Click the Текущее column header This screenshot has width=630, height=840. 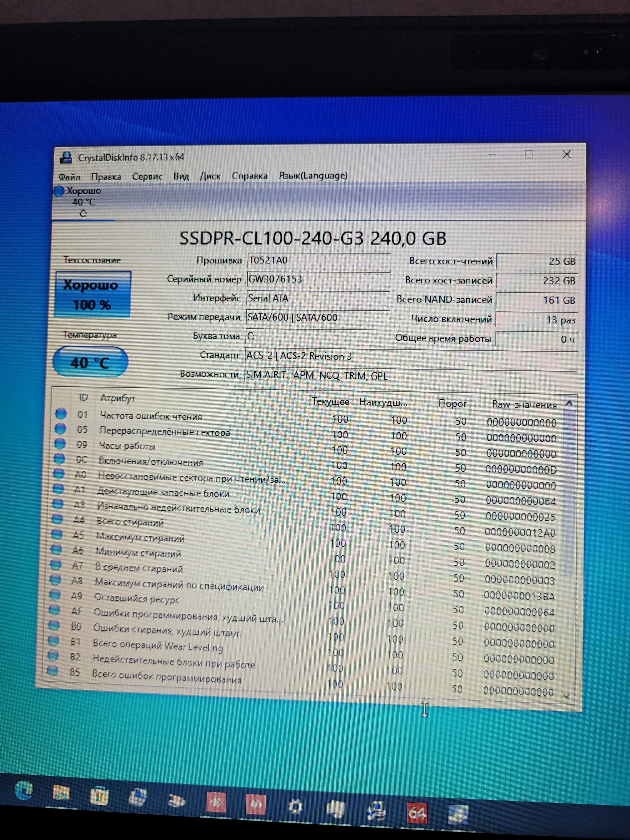pos(330,402)
